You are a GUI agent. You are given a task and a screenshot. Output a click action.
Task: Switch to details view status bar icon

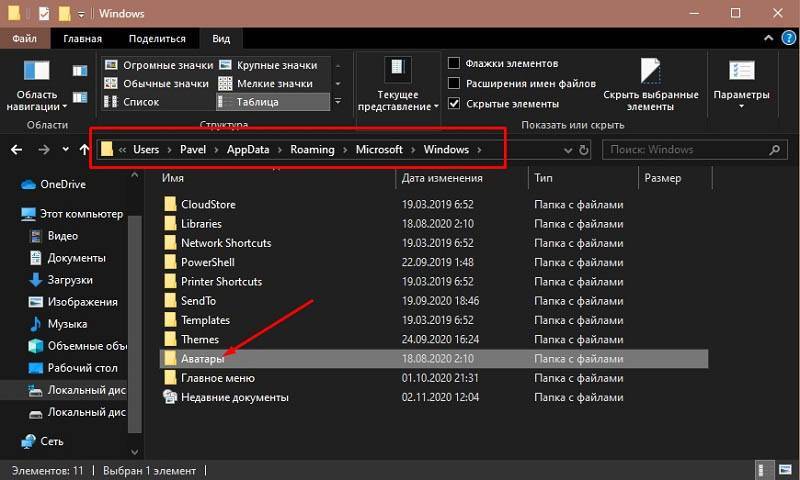tap(762, 470)
